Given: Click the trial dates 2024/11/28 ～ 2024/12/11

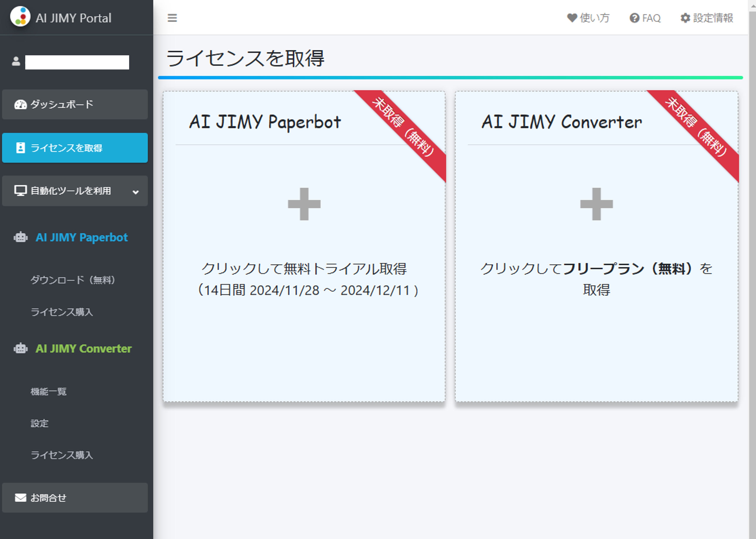Looking at the screenshot, I should pyautogui.click(x=329, y=291).
